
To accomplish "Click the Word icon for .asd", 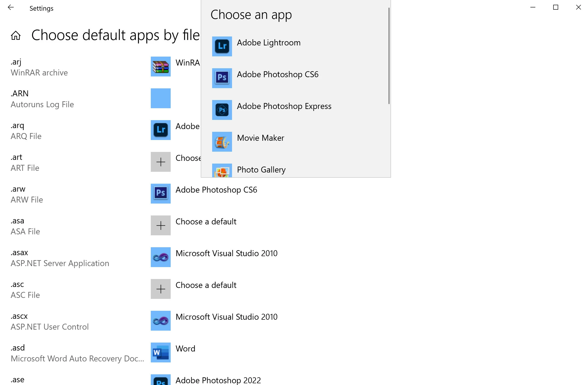I will pyautogui.click(x=160, y=352).
